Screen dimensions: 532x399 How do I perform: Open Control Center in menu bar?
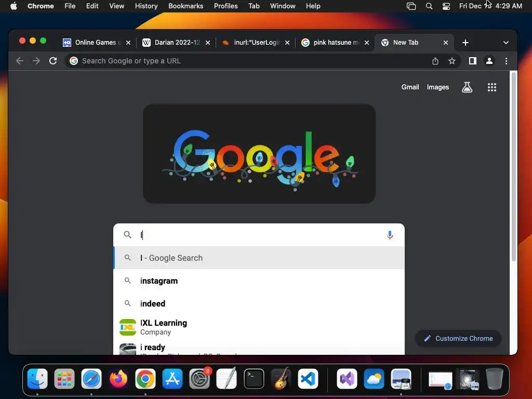446,6
